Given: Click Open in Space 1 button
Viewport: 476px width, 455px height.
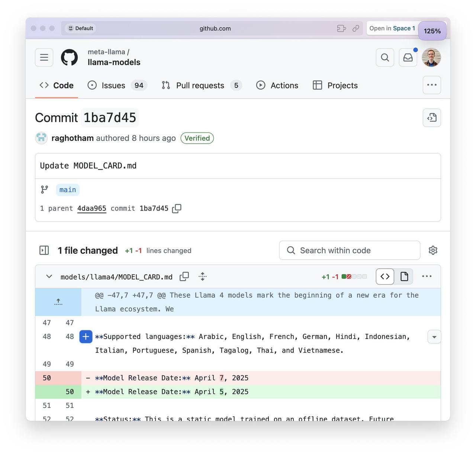Looking at the screenshot, I should click(392, 28).
